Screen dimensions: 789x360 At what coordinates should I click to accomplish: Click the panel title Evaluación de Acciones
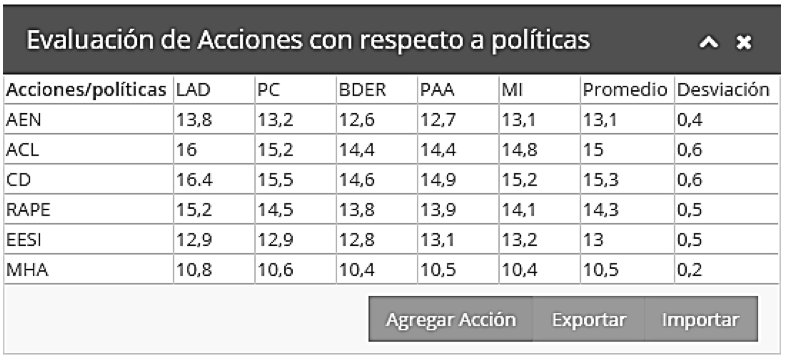coord(163,40)
